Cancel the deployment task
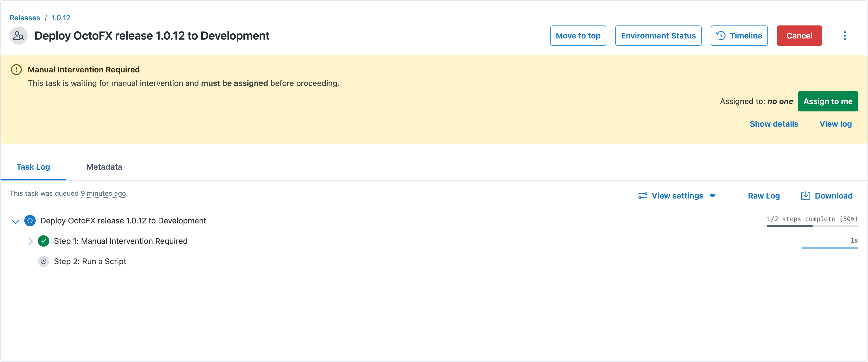Screen dimensions: 868x362 (x=799, y=36)
